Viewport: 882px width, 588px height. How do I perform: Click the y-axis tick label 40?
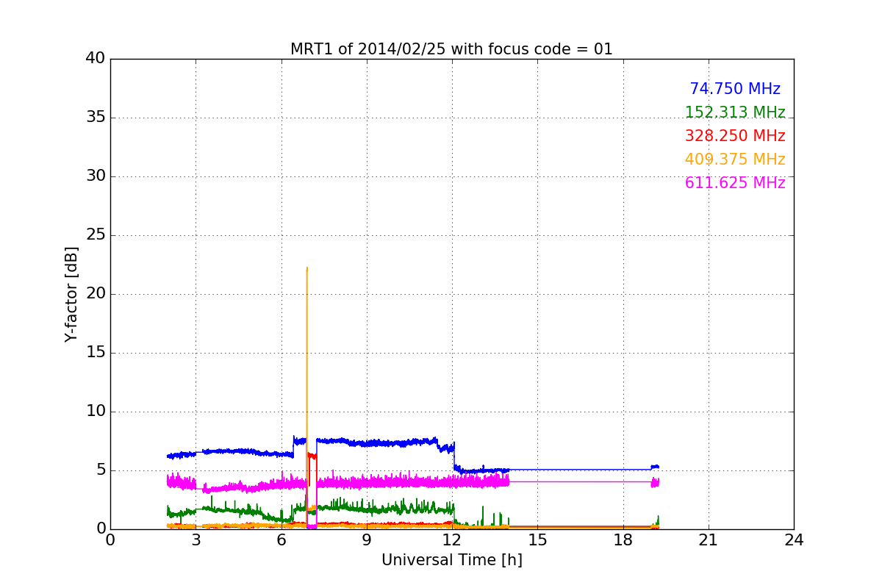click(x=96, y=59)
